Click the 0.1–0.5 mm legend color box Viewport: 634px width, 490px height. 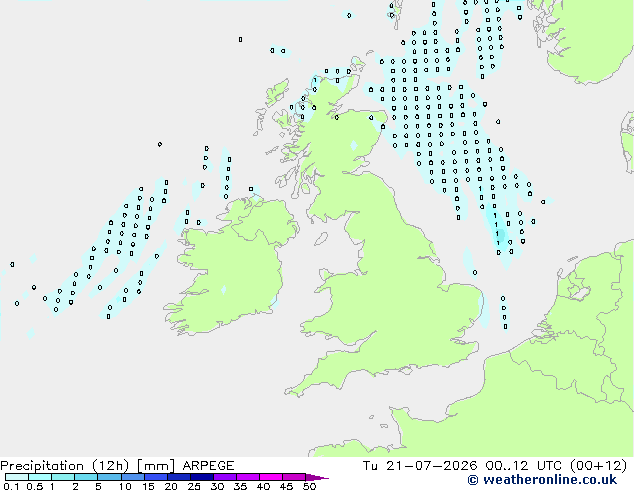[x=17, y=477]
